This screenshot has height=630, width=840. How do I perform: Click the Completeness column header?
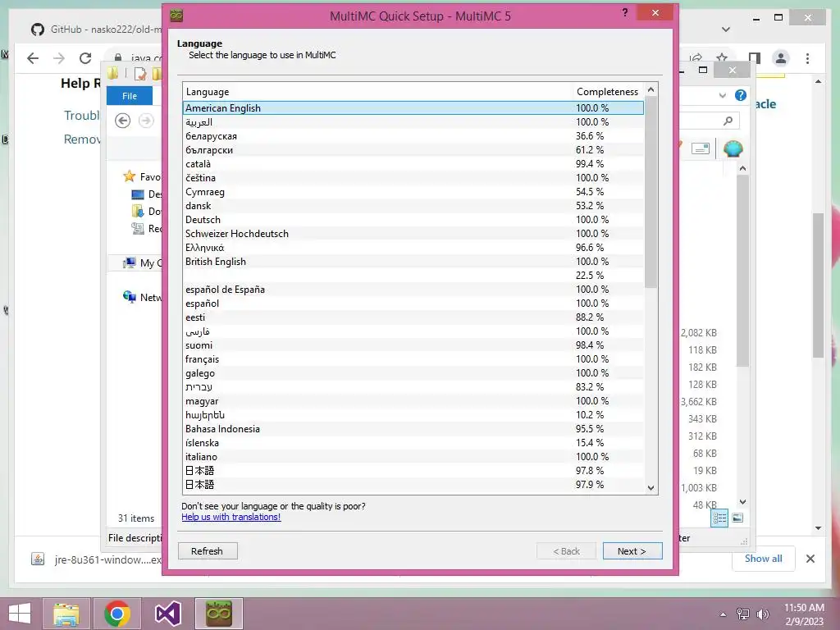(x=608, y=92)
